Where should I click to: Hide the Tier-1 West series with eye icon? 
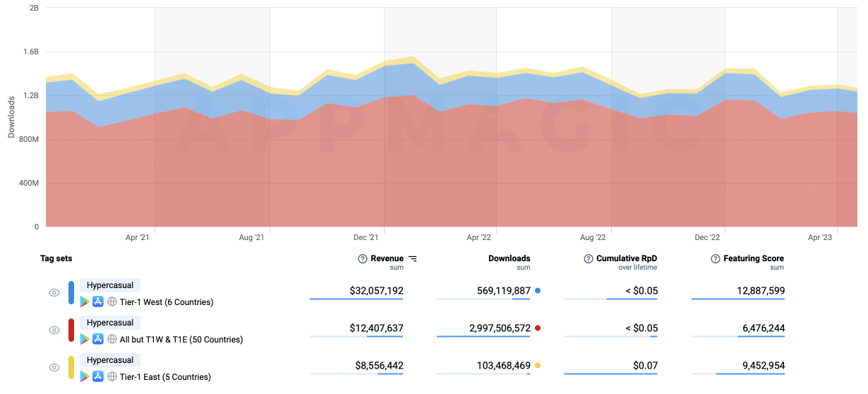point(54,293)
